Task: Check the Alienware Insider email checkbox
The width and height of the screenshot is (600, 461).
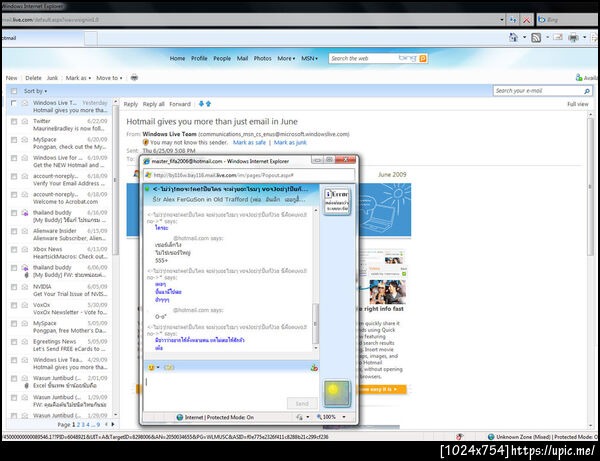Action: point(14,231)
